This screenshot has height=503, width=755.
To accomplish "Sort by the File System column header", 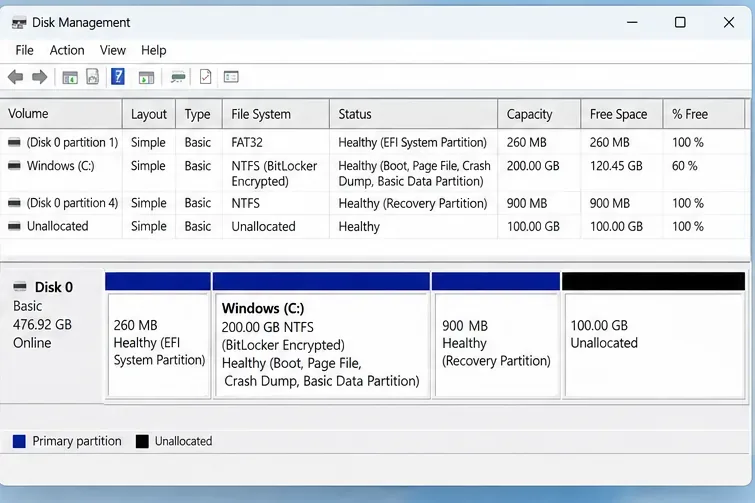I will point(276,114).
